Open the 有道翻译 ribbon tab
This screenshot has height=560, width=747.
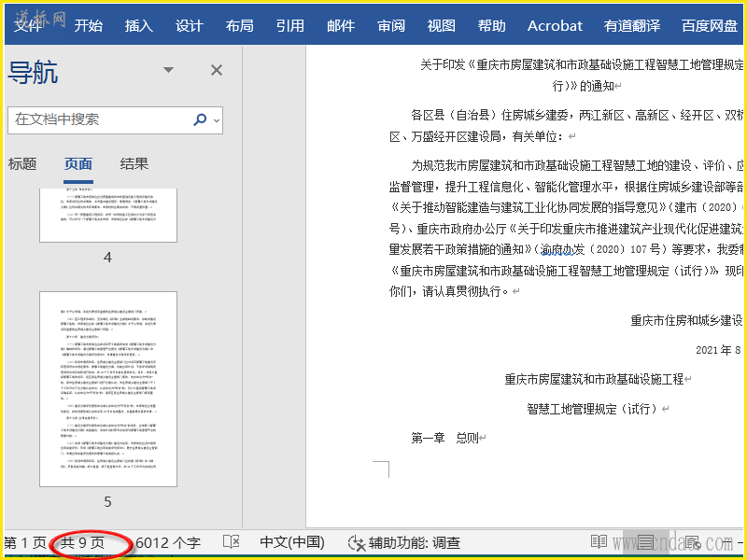[632, 26]
